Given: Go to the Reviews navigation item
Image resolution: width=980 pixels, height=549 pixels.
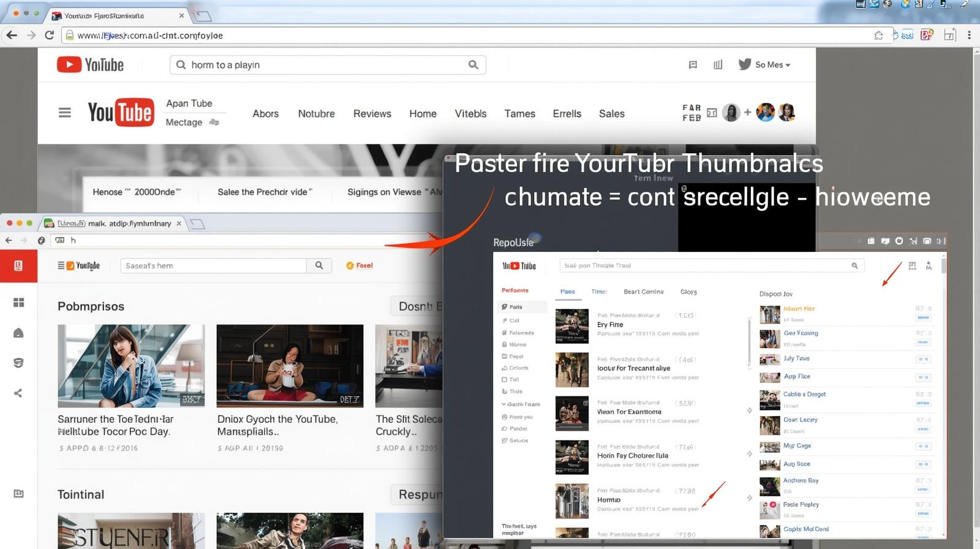Looking at the screenshot, I should click(x=372, y=114).
